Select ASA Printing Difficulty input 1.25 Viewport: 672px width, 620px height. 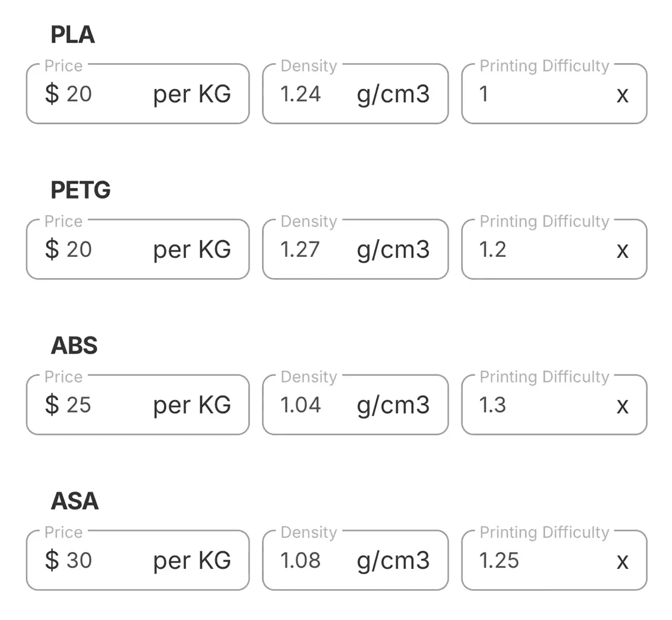tap(535, 561)
